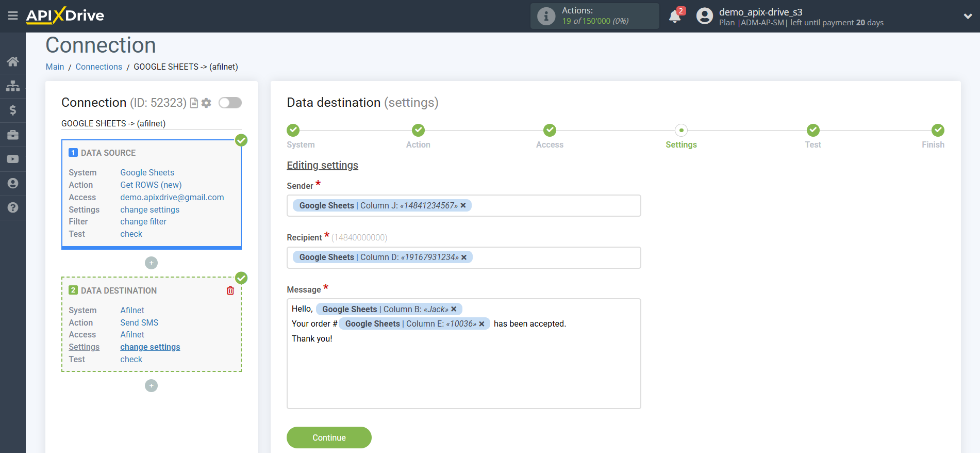Expand the account dropdown chevron
980x453 pixels.
(x=968, y=16)
